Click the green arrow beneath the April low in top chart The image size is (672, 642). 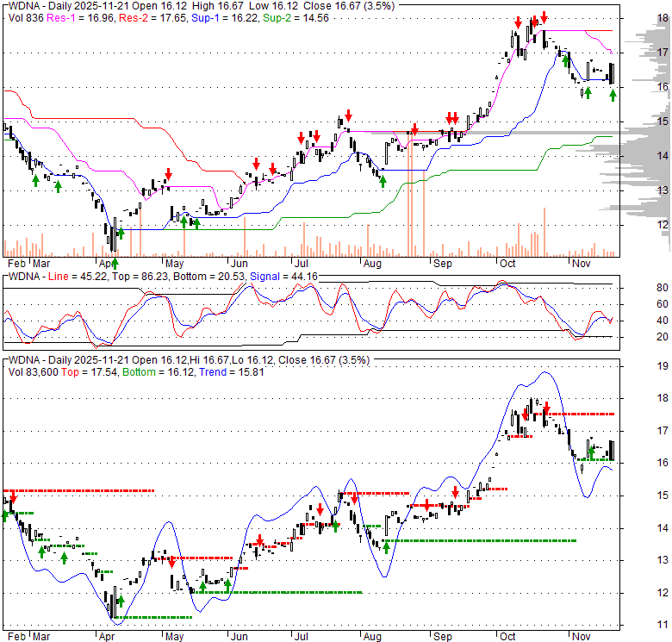click(114, 263)
